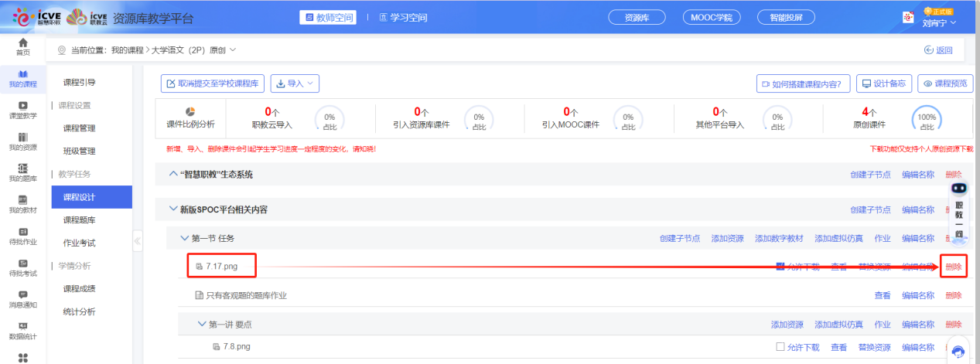Click the 课件比例分析 pie chart icon
This screenshot has width=980, height=364.
tap(191, 112)
